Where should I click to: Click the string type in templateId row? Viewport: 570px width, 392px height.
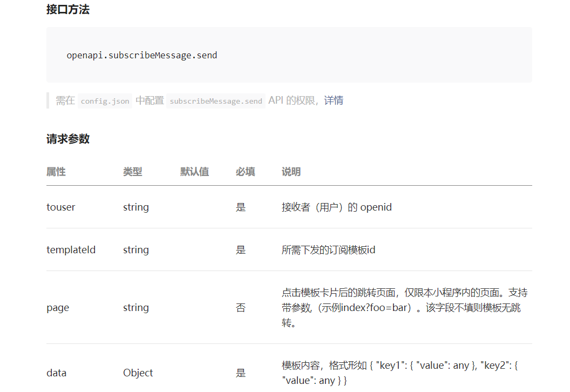pyautogui.click(x=136, y=250)
